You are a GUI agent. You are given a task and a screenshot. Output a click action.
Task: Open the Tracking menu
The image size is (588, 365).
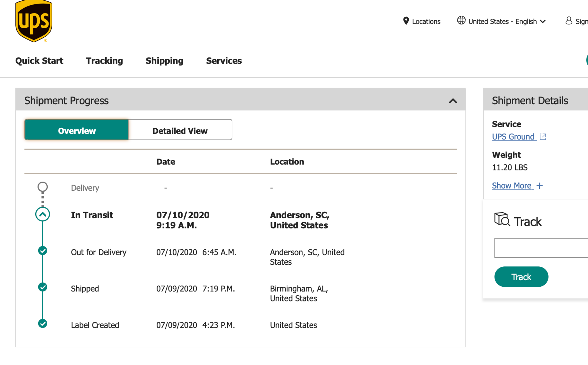104,61
